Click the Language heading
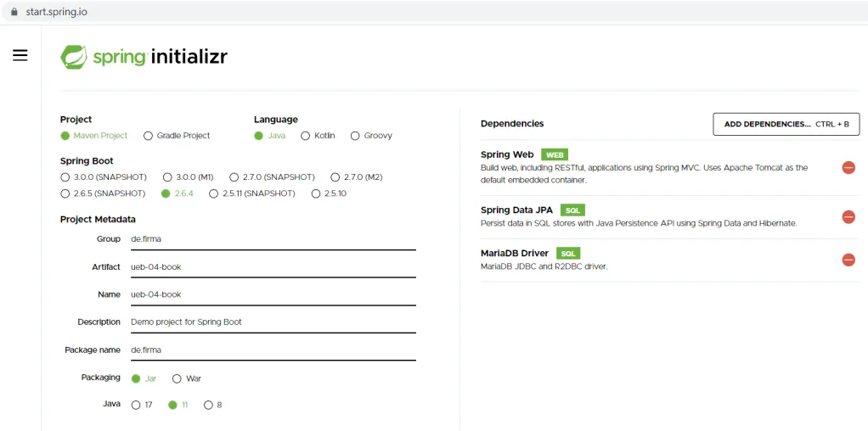868x431 pixels. [276, 120]
